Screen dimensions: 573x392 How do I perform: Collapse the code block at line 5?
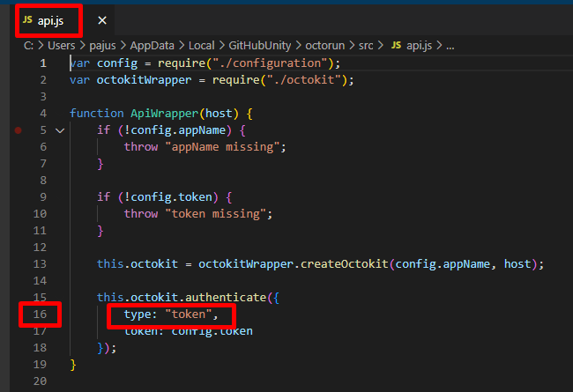point(60,130)
